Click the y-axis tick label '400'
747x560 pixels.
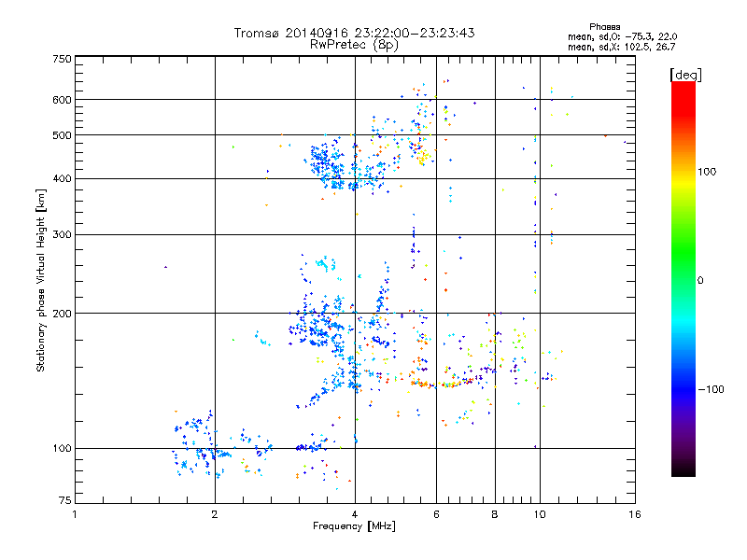[62, 178]
